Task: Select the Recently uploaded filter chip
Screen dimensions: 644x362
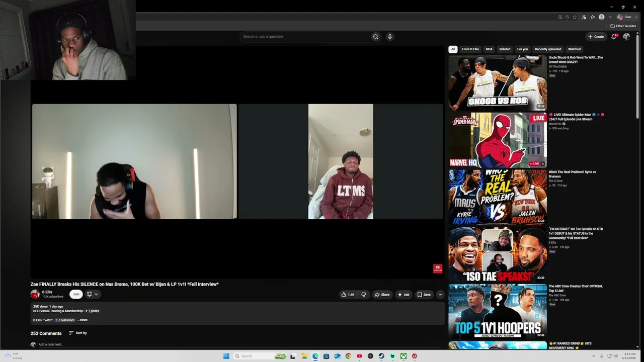Action: tap(548, 49)
